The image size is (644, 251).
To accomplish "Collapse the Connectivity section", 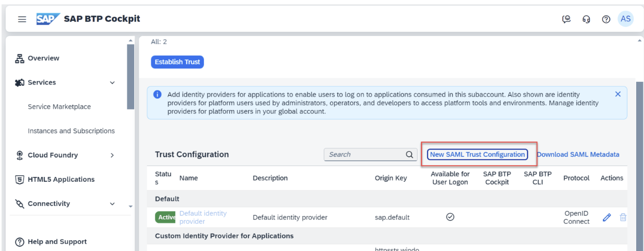I will click(112, 204).
